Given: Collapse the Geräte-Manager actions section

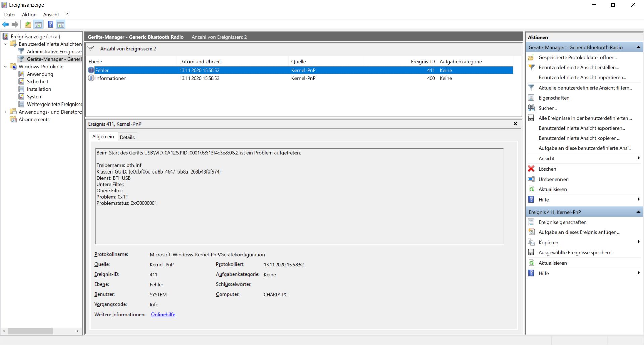Looking at the screenshot, I should point(638,47).
